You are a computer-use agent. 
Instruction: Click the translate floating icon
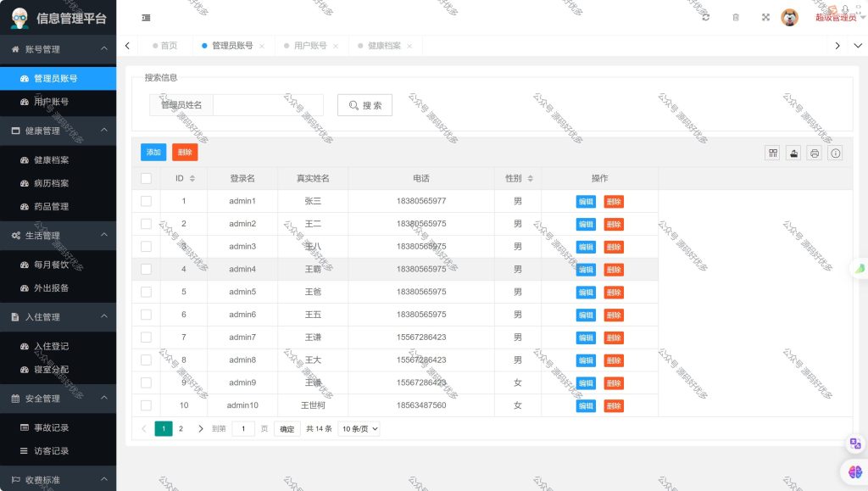point(855,444)
